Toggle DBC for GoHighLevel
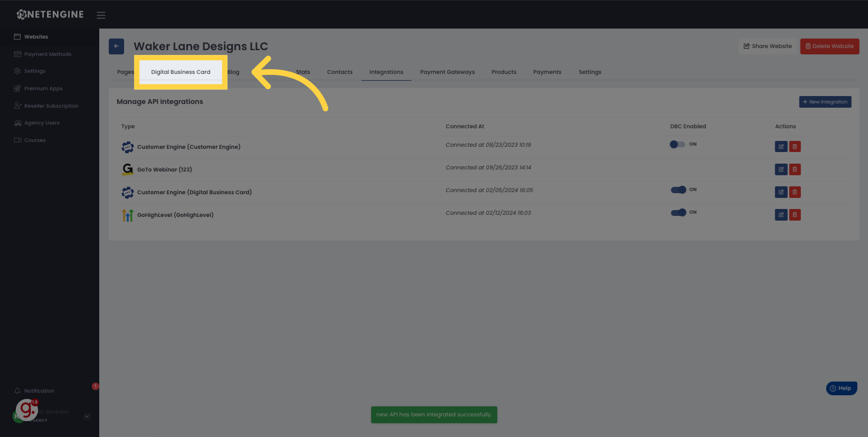The width and height of the screenshot is (868, 437). 678,212
